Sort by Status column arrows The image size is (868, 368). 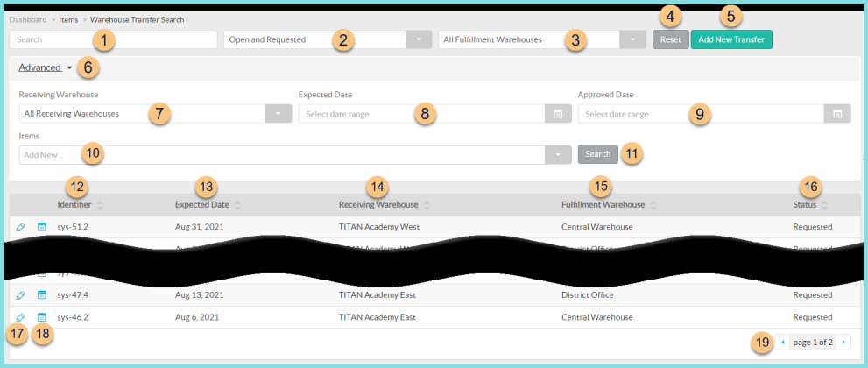[x=825, y=205]
